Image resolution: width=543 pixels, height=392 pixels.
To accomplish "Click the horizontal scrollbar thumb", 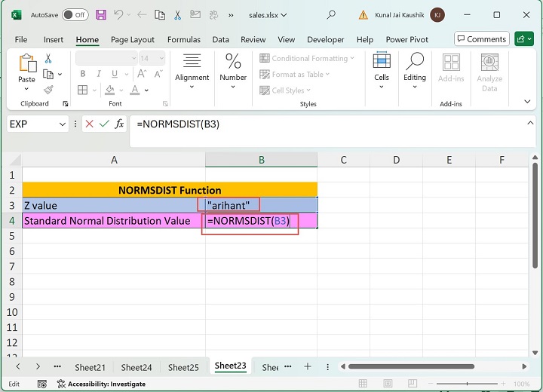I will coord(411,366).
